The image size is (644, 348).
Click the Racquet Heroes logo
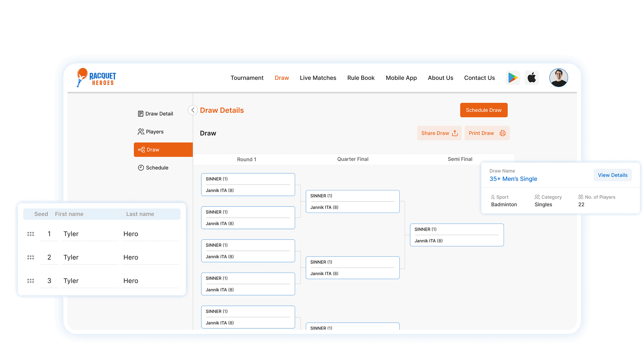96,78
